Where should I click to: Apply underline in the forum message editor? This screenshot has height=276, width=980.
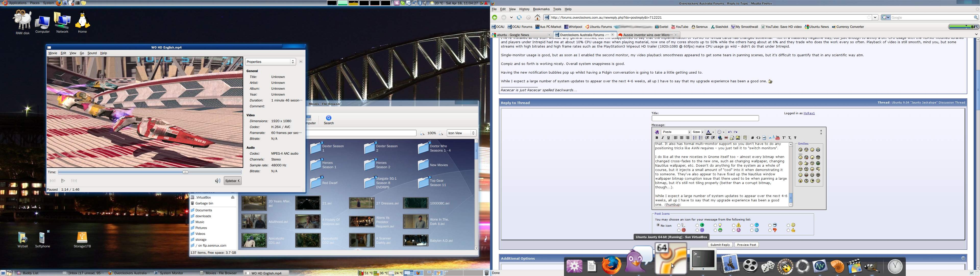(x=668, y=138)
